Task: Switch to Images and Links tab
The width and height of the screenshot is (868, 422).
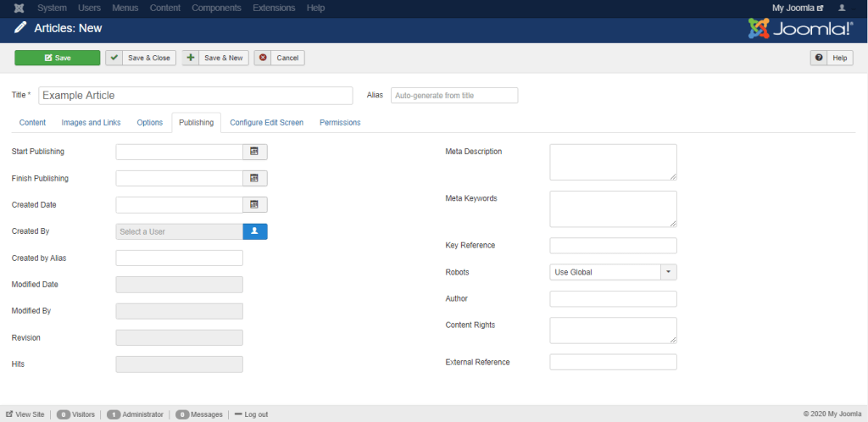Action: 91,123
